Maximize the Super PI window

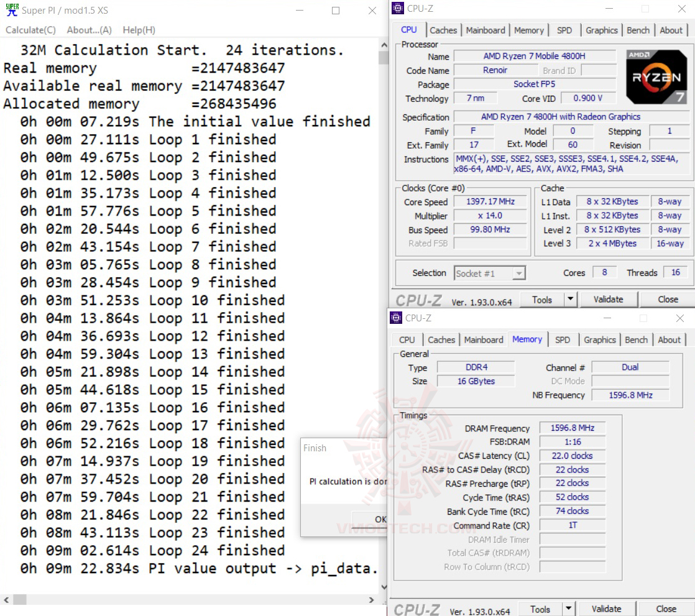click(x=336, y=10)
